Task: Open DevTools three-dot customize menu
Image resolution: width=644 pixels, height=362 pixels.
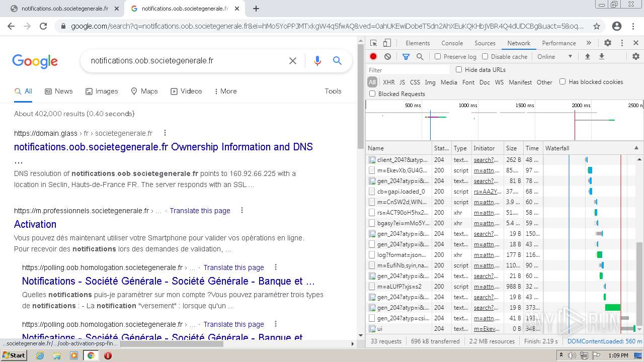Action: [x=622, y=43]
